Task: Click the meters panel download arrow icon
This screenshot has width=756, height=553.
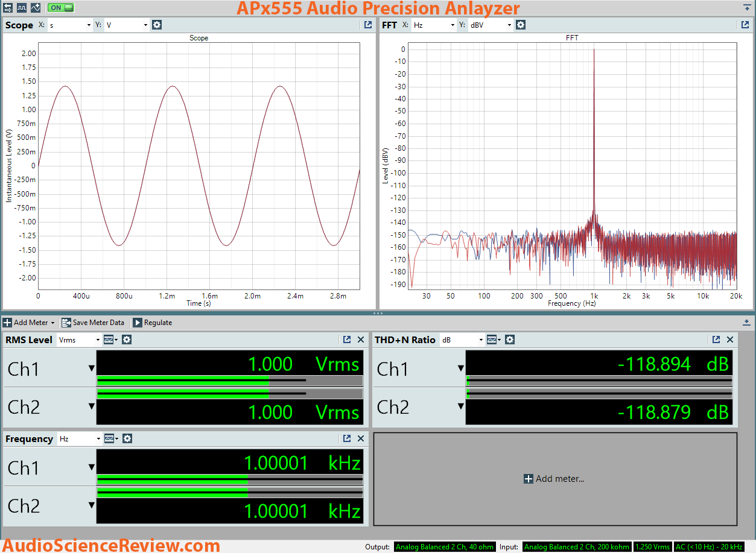Action: [x=747, y=323]
